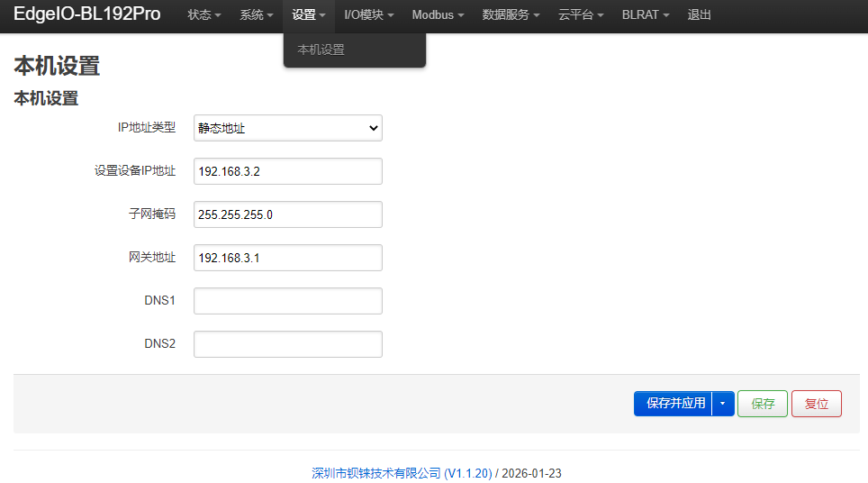Open the 状态 menu in the navbar

pos(203,15)
